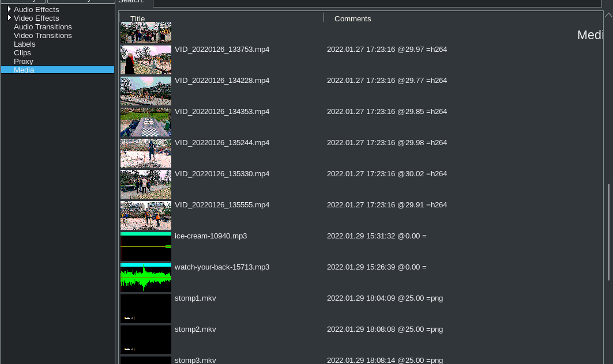Click the VID_20220126_135244.mp4 file name
The height and width of the screenshot is (364, 613).
coord(222,143)
